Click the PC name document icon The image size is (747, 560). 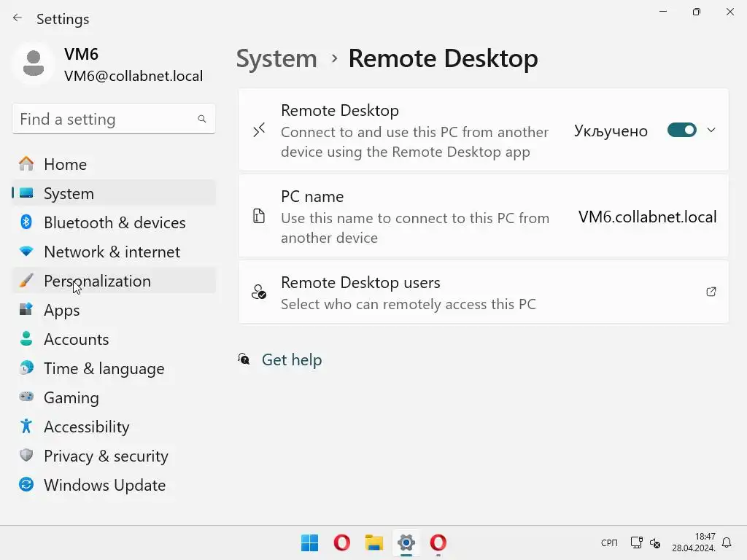259,216
